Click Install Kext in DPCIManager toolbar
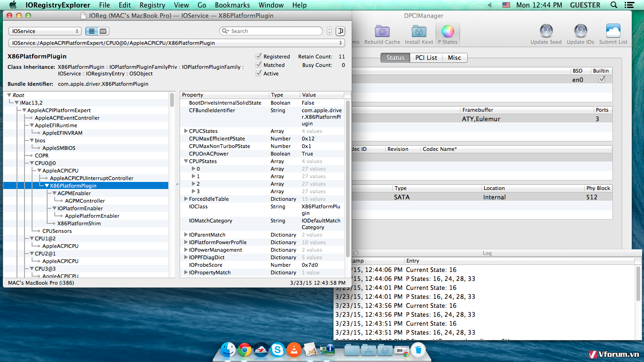Screen dimensions: 644x362 419,34
